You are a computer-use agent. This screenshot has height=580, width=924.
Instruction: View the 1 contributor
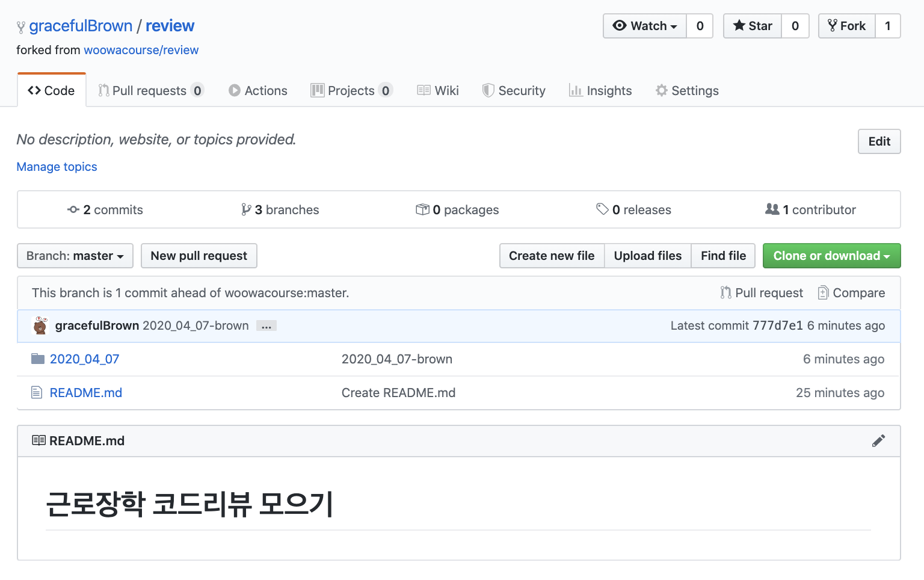click(x=810, y=210)
